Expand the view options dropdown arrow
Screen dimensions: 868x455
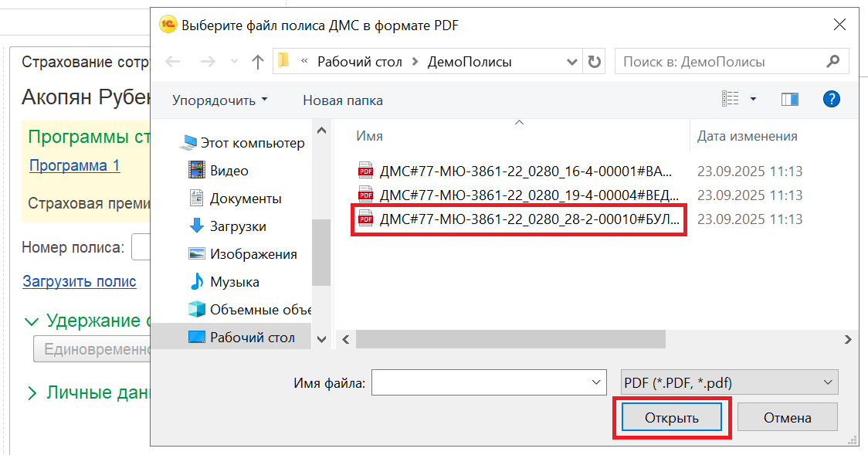point(753,99)
